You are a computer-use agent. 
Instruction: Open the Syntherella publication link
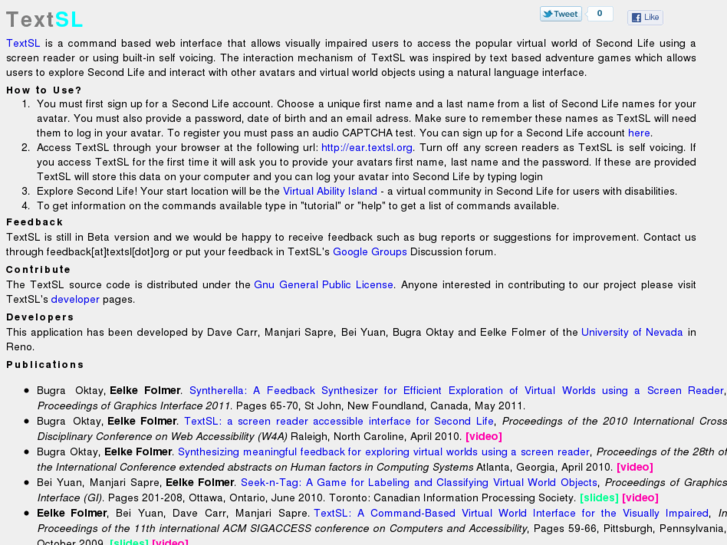(456, 391)
